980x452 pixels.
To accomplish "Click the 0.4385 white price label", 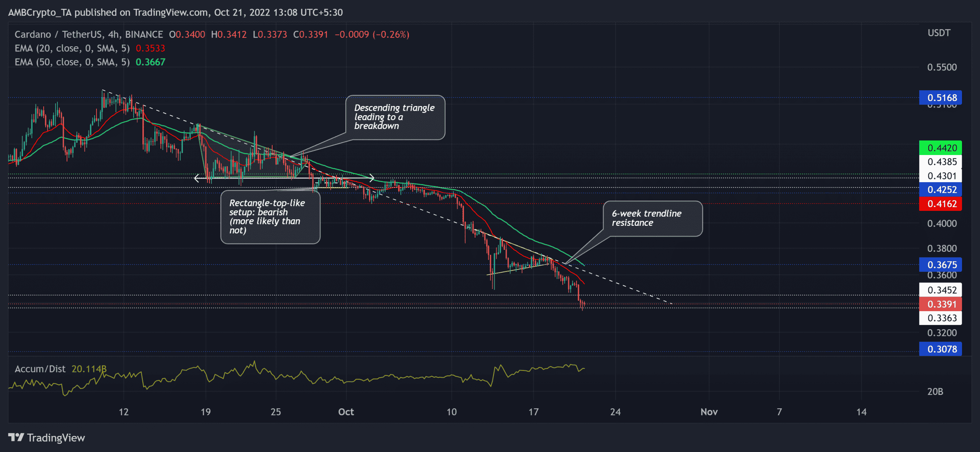I will (941, 162).
